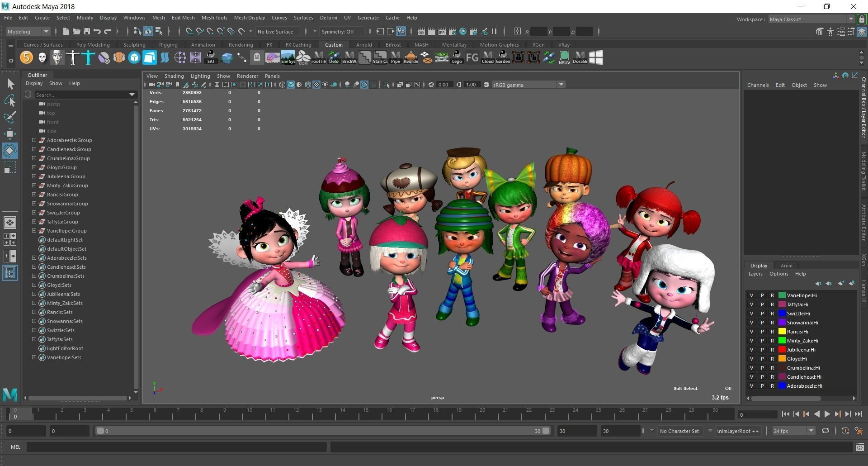Open the sRGB gamma view transform dropdown
The height and width of the screenshot is (466, 868).
[528, 85]
